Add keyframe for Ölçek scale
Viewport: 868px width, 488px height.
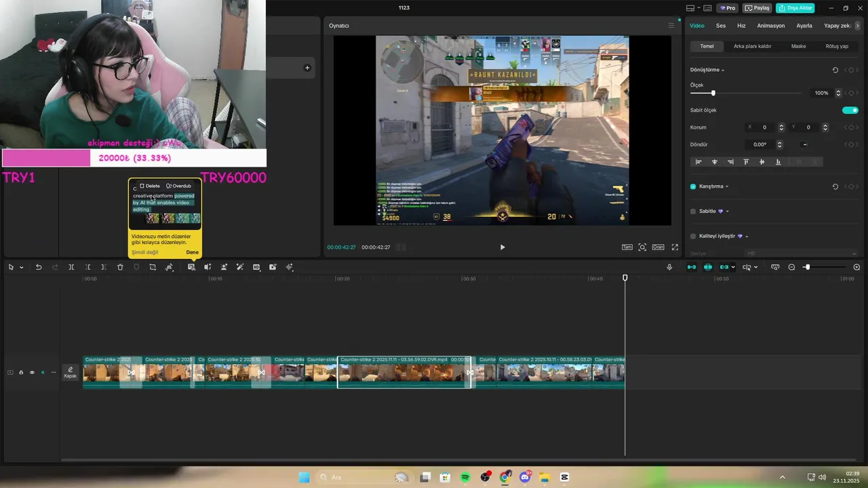(851, 93)
